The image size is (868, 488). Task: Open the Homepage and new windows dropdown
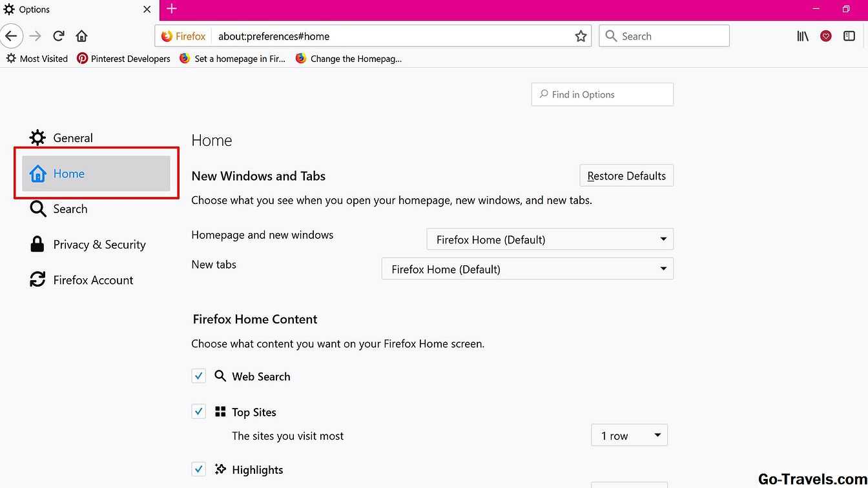click(550, 239)
